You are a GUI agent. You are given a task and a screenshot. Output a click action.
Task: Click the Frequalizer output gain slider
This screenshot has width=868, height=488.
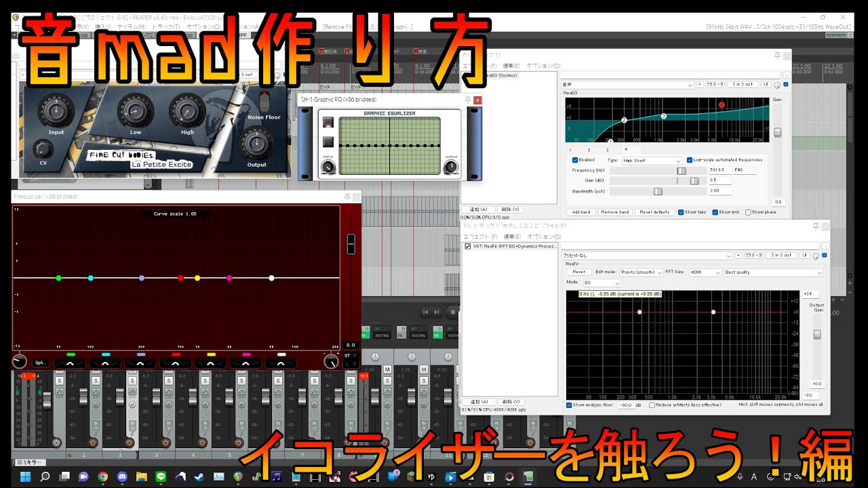(x=351, y=244)
